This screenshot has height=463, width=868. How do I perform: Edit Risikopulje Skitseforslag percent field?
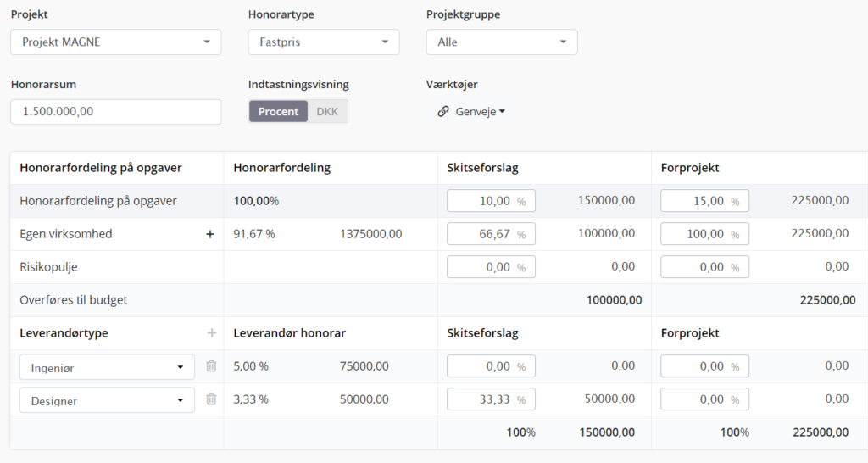(x=491, y=267)
